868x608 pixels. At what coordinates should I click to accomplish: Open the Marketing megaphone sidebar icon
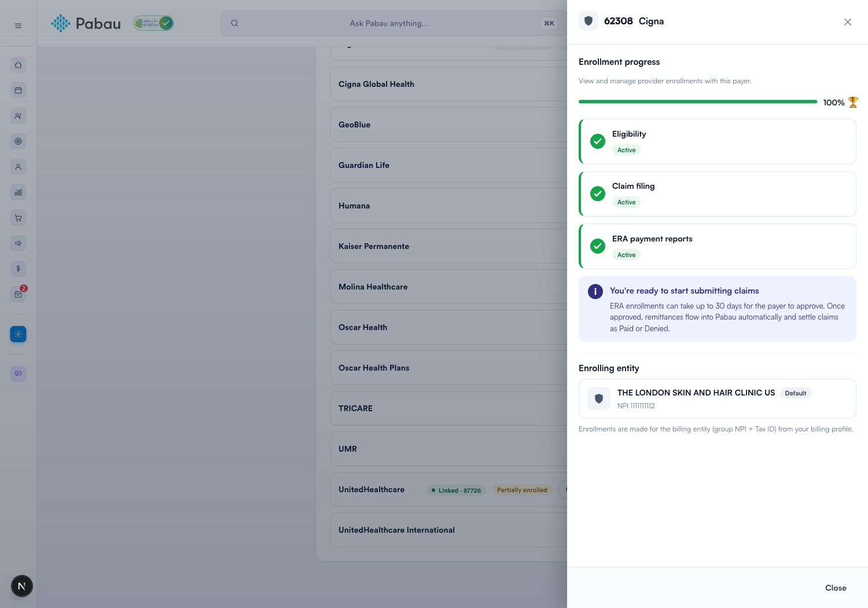(x=18, y=243)
